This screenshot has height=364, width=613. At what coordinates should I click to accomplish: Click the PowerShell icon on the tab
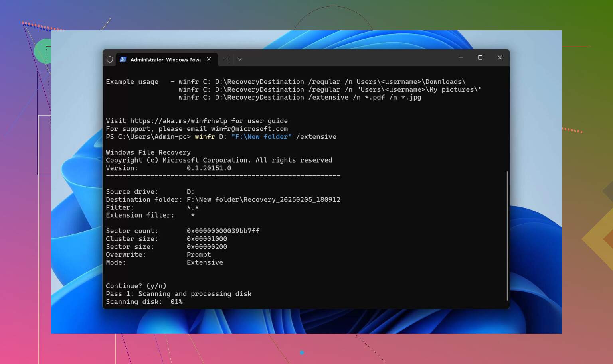[123, 59]
